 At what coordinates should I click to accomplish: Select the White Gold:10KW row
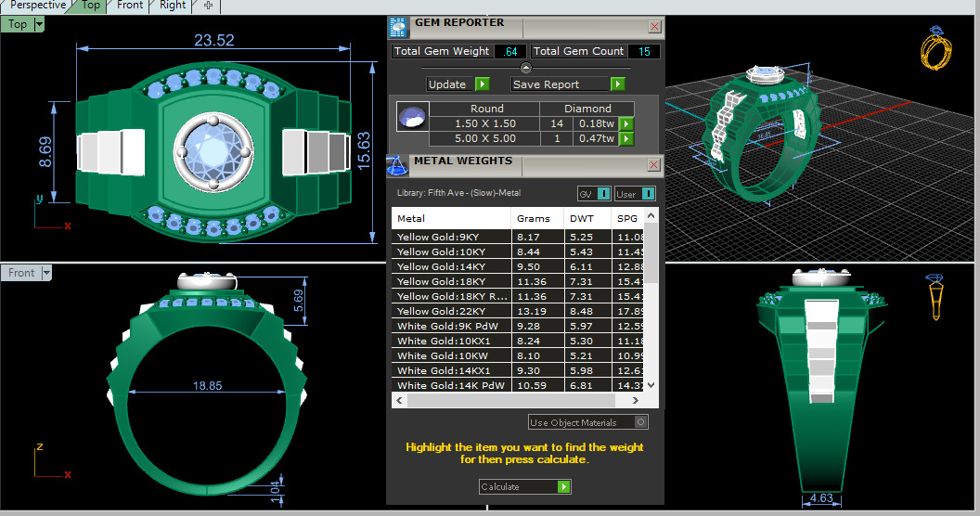(518, 356)
